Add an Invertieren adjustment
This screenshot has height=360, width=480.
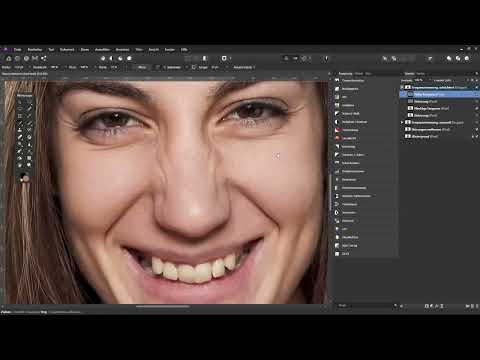(x=365, y=213)
